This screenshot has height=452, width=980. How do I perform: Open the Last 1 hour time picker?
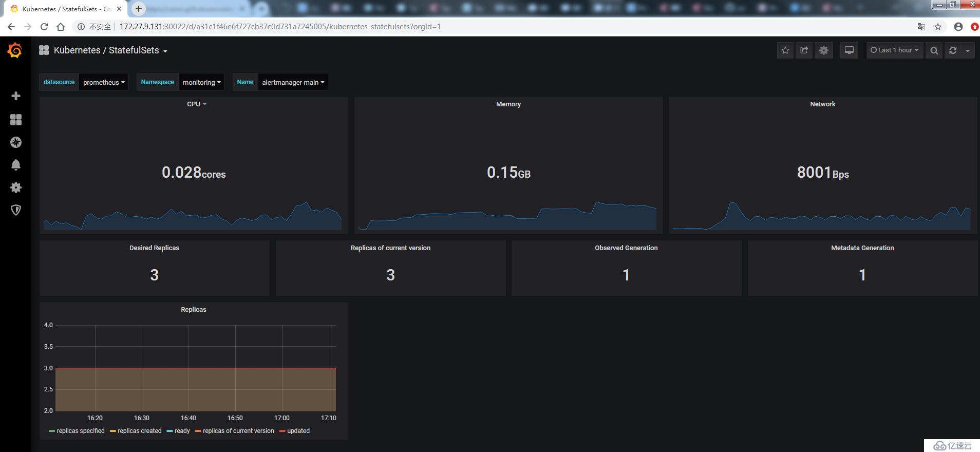895,50
